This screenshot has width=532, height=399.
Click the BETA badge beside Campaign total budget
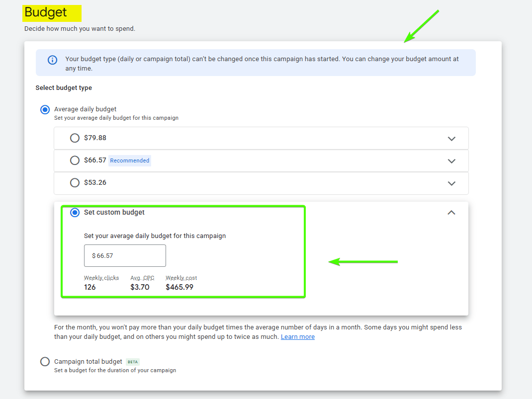pos(132,362)
